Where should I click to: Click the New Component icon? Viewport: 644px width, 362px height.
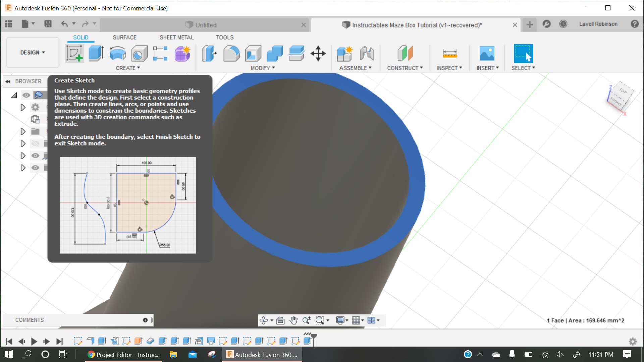pyautogui.click(x=345, y=53)
